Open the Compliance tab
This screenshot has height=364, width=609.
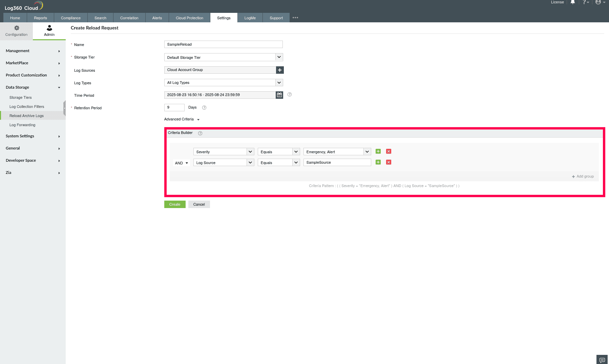point(71,18)
